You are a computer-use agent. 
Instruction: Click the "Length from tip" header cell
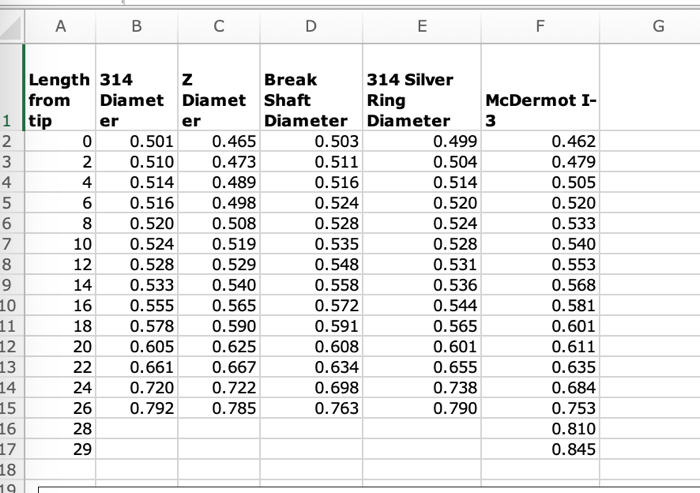(x=60, y=99)
